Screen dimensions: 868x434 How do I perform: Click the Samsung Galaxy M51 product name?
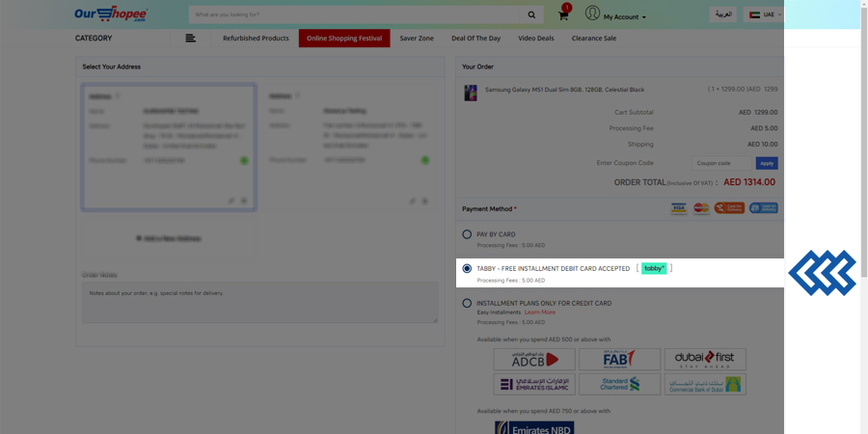tap(564, 89)
